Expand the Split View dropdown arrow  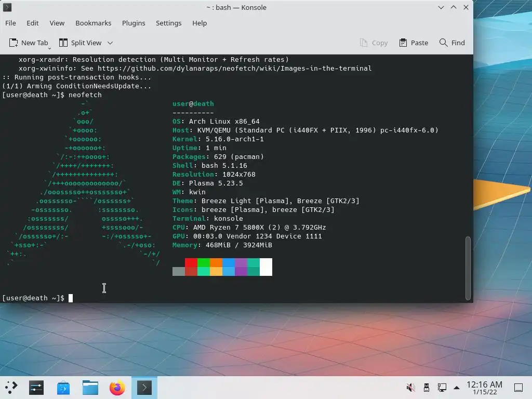(110, 43)
